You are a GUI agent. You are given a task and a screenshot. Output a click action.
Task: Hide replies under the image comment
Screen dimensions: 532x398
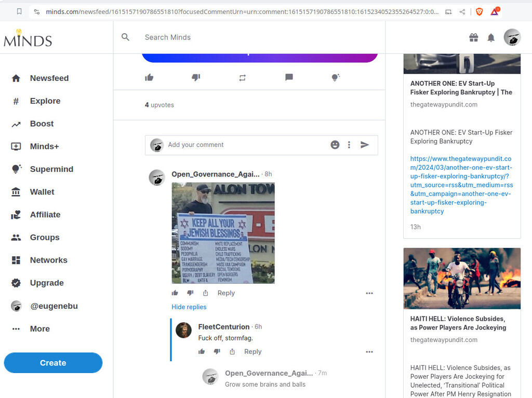189,307
